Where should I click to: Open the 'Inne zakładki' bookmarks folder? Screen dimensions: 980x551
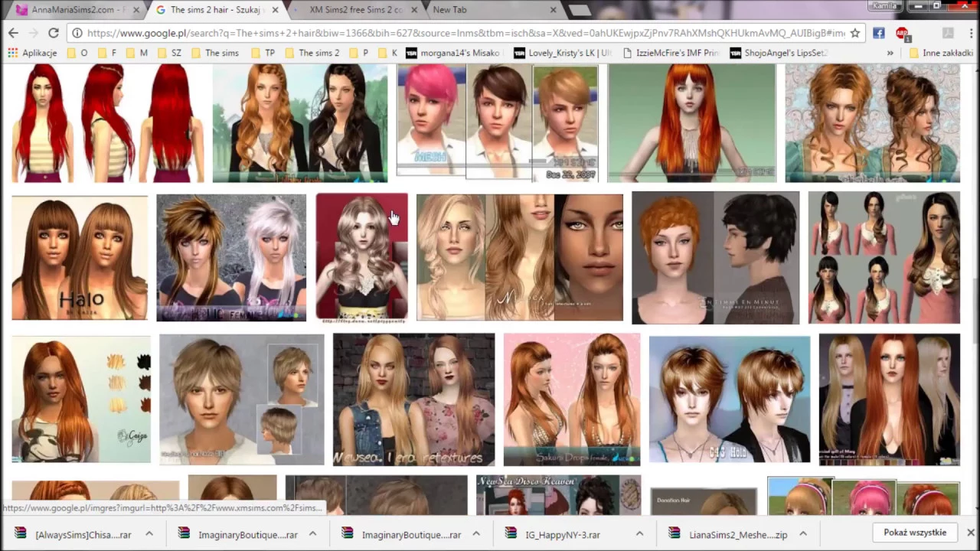(x=940, y=53)
